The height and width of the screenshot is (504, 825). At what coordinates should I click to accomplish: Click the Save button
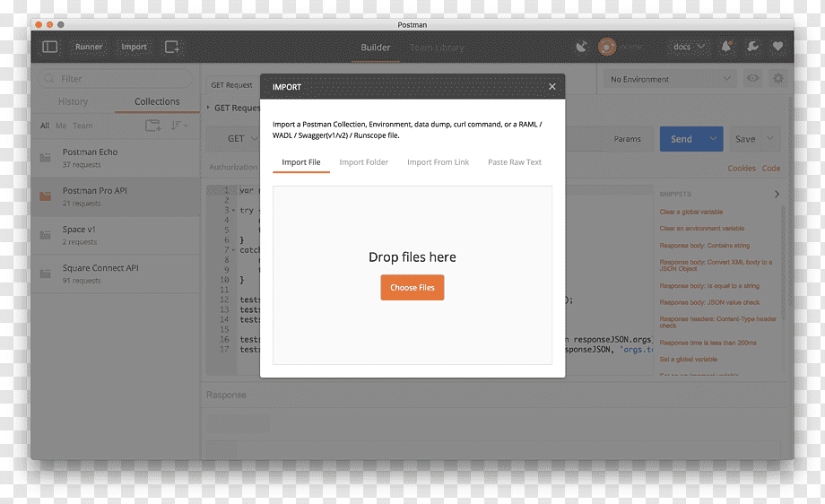point(745,139)
